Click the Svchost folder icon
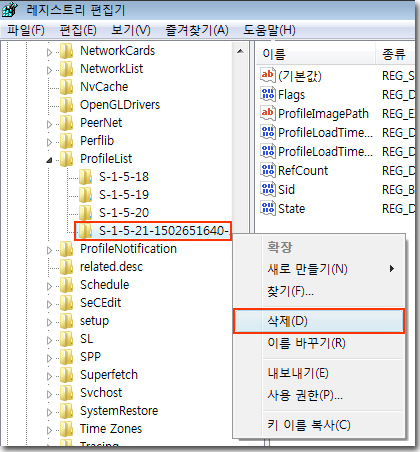 67,393
